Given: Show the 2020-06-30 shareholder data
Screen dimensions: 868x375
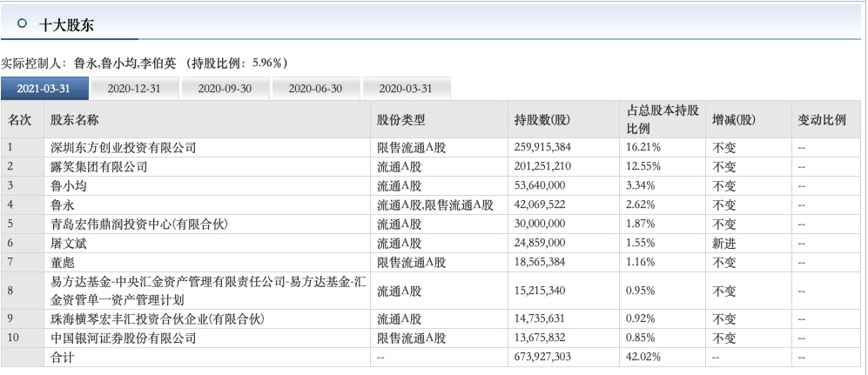Looking at the screenshot, I should (x=315, y=89).
